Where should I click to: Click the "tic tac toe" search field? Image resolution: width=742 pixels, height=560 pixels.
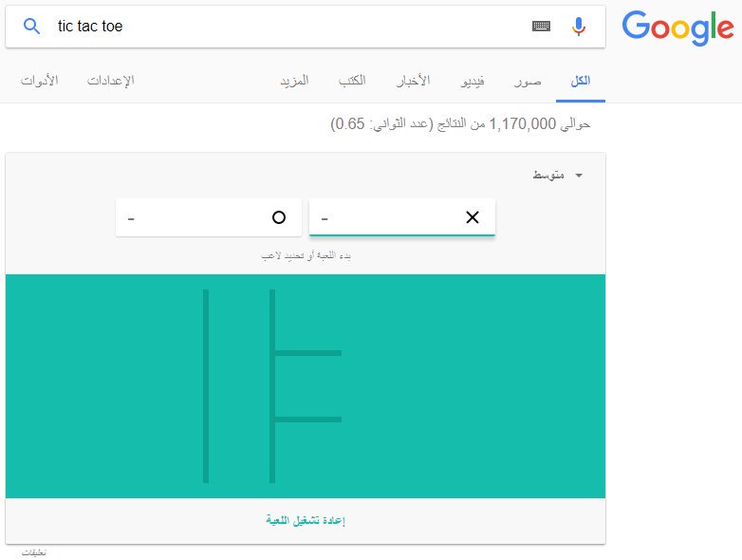point(285,27)
